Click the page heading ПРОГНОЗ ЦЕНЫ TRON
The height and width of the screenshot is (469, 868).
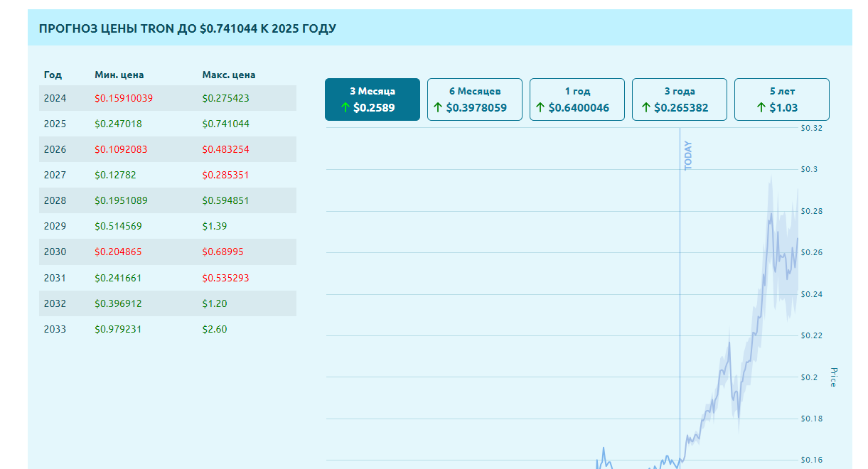coord(188,28)
